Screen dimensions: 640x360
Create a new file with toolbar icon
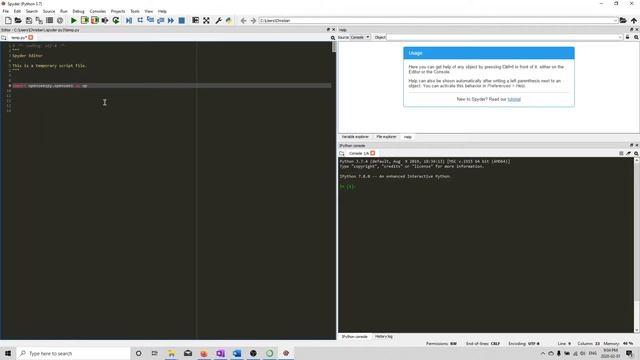pos(8,20)
